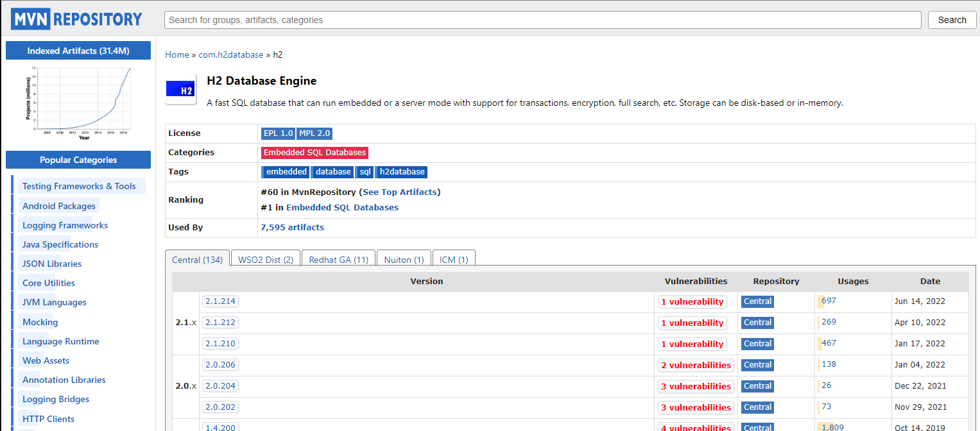Open Web Assets category

[46, 360]
